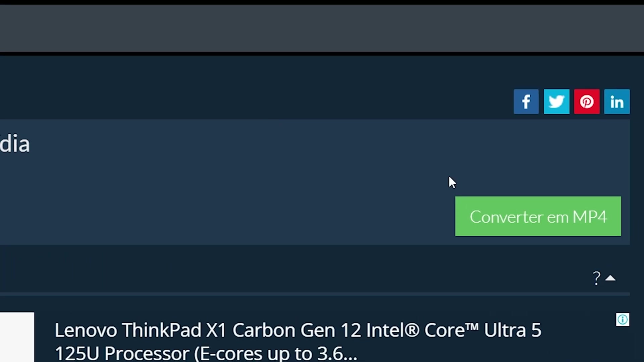644x362 pixels.
Task: Toggle the help panel caret arrow
Action: coord(610,278)
